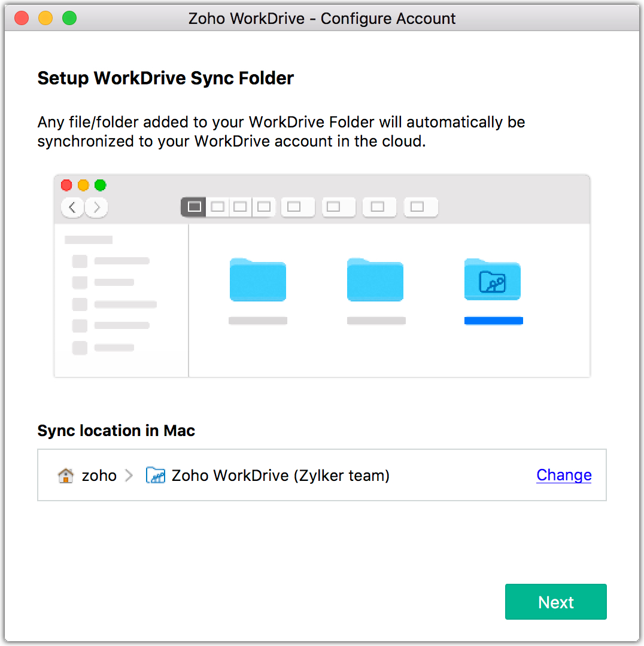Close the Configure Account window with the red button
This screenshot has height=646, width=644.
tap(22, 18)
